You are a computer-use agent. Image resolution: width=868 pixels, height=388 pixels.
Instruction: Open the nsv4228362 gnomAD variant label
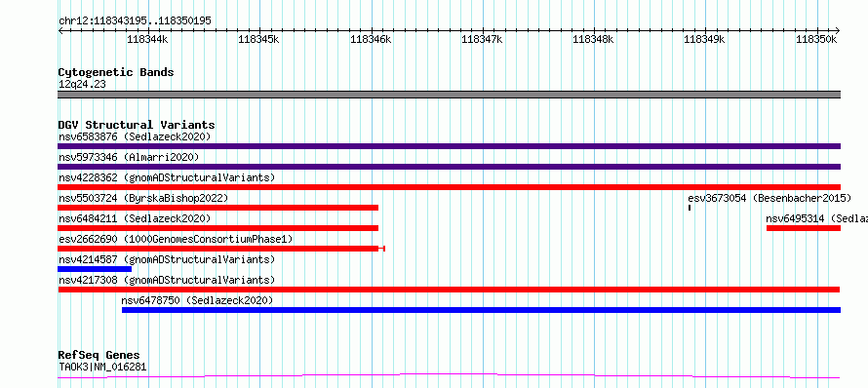(167, 177)
